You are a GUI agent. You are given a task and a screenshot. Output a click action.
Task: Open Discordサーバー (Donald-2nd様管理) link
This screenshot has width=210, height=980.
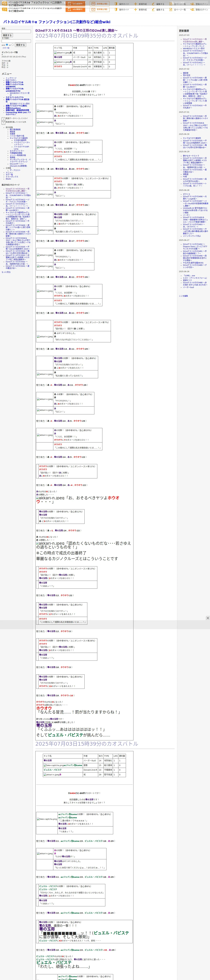(x=18, y=165)
